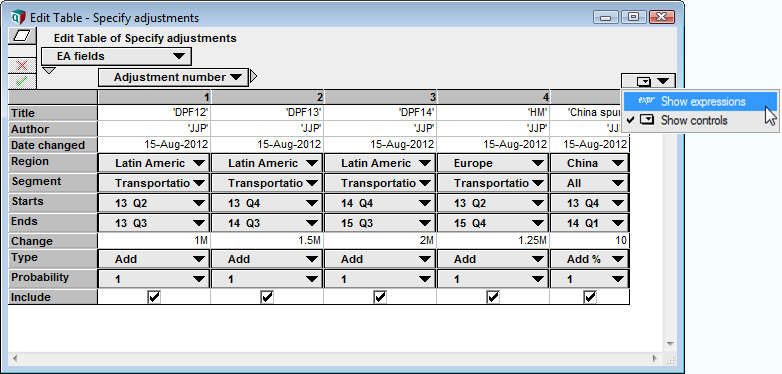The height and width of the screenshot is (374, 782).
Task: Open Region dropdown showing Europe
Action: [493, 163]
